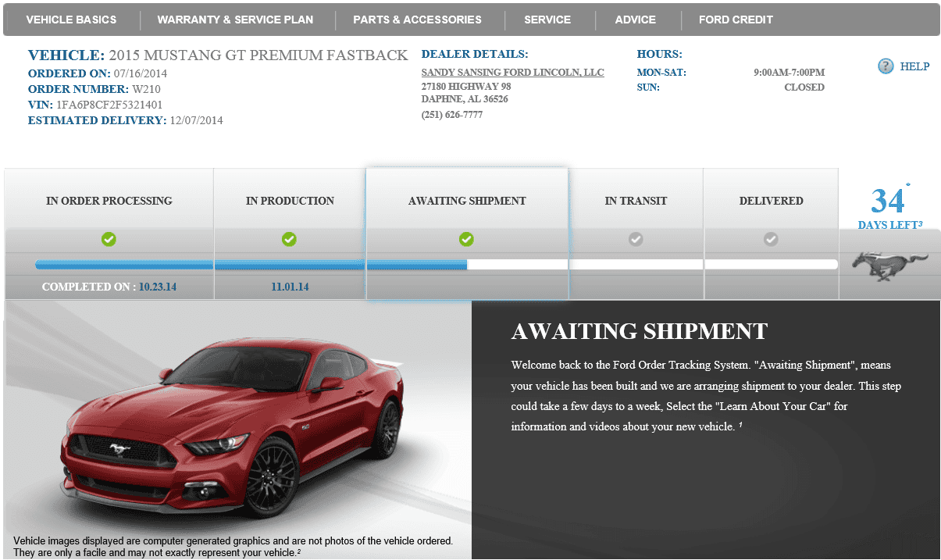This screenshot has width=941, height=560.
Task: Click the HOURS heading
Action: coord(660,55)
